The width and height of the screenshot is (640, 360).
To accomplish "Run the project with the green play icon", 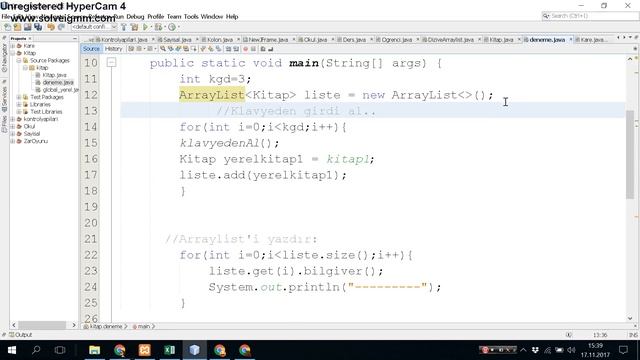I will 145,27.
